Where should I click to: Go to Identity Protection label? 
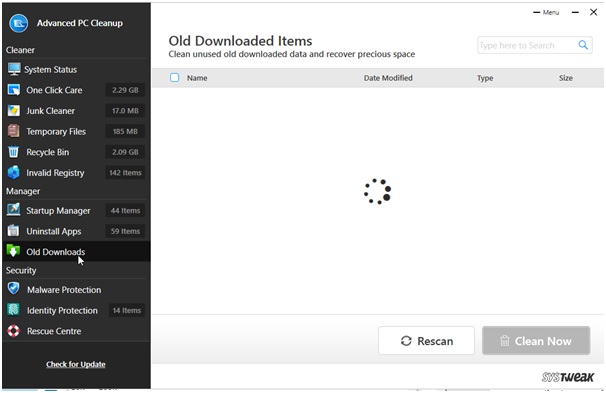tap(62, 311)
